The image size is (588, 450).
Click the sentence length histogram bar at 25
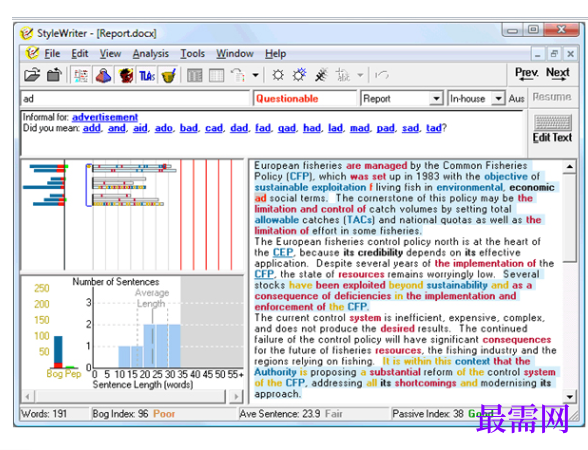click(x=162, y=346)
